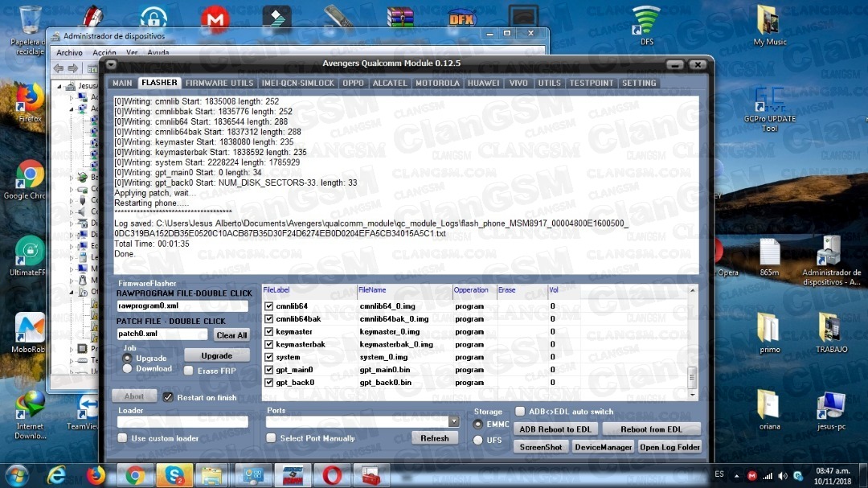Open the HUAWEI tab
This screenshot has width=868, height=488.
(483, 83)
